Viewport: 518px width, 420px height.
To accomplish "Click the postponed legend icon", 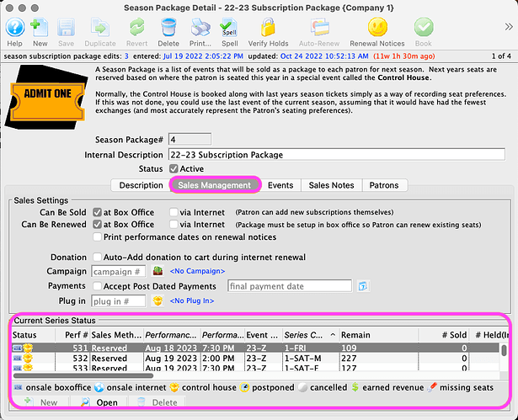I will click(244, 387).
